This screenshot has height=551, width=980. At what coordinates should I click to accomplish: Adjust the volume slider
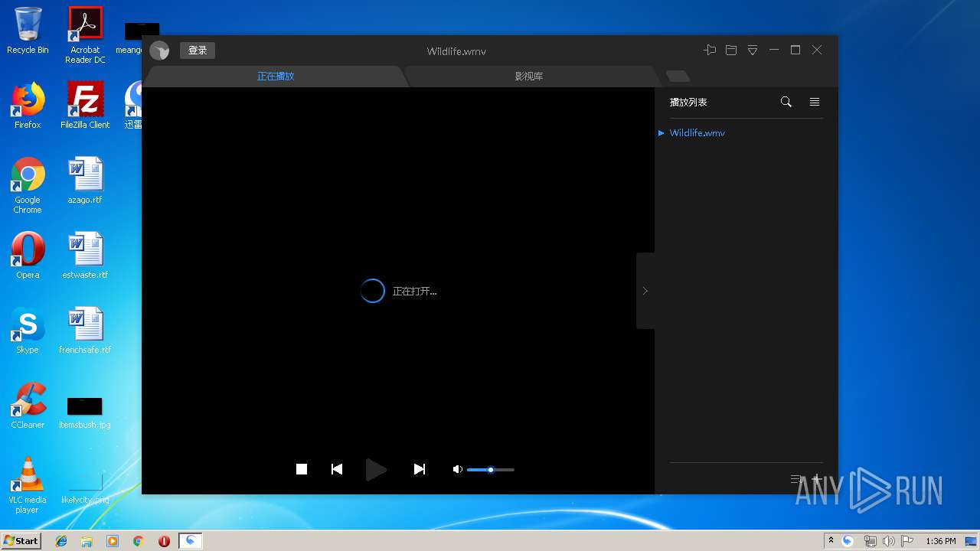pos(491,469)
